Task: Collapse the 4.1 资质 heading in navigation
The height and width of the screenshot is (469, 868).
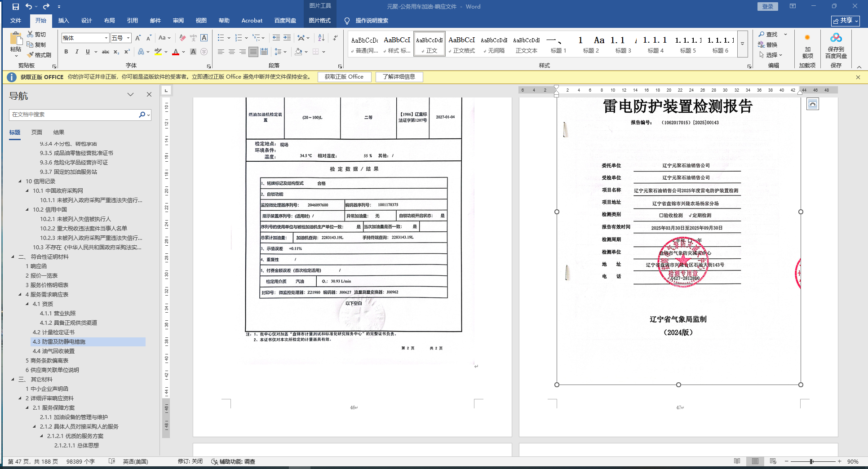Action: (x=27, y=304)
